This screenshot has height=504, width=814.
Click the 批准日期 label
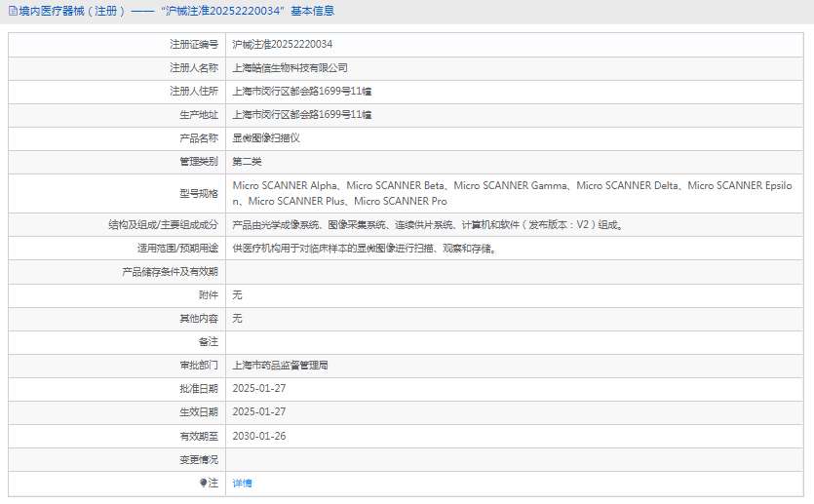[x=199, y=389]
